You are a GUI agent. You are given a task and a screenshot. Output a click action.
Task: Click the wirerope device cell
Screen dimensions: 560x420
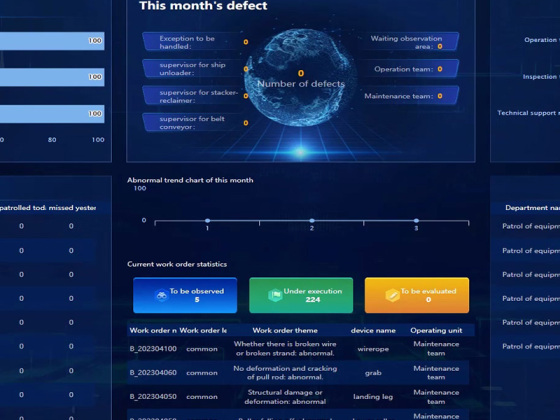[373, 349]
